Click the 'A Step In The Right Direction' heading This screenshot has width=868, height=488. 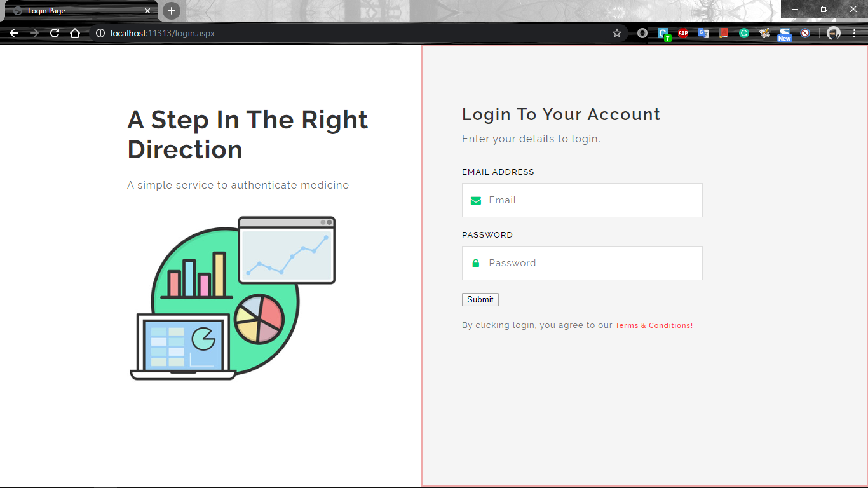248,135
